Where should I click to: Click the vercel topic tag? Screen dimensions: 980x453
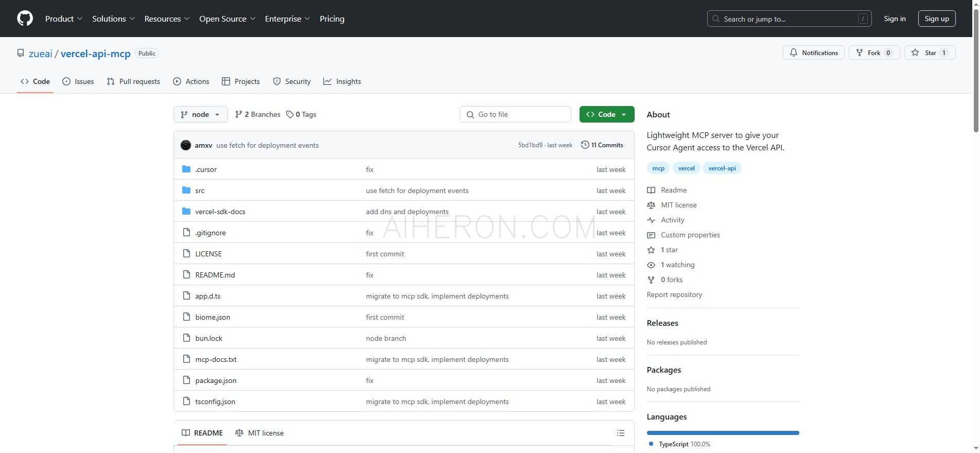tap(686, 168)
